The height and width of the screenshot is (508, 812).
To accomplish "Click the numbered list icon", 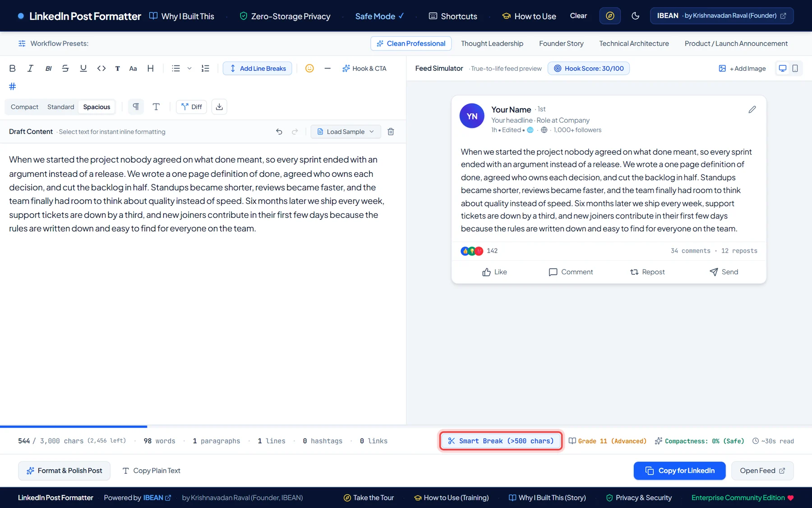I will coord(205,68).
